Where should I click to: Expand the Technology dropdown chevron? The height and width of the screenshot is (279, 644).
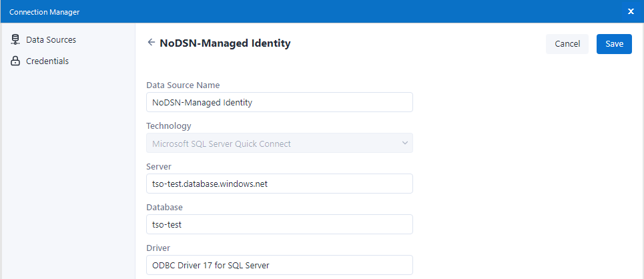pos(404,143)
